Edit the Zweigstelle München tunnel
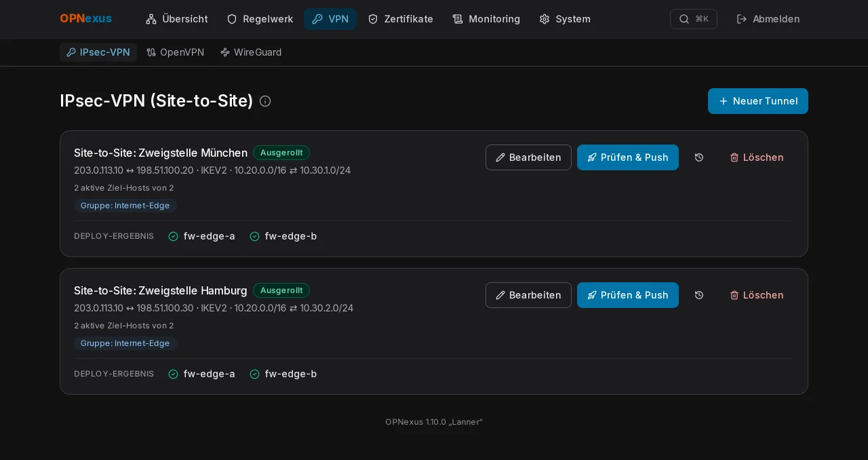Image resolution: width=868 pixels, height=460 pixels. 528,157
